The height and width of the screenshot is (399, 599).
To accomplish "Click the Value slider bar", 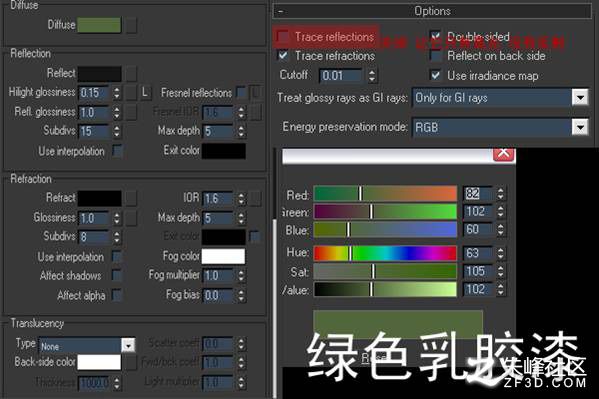I will 385,289.
